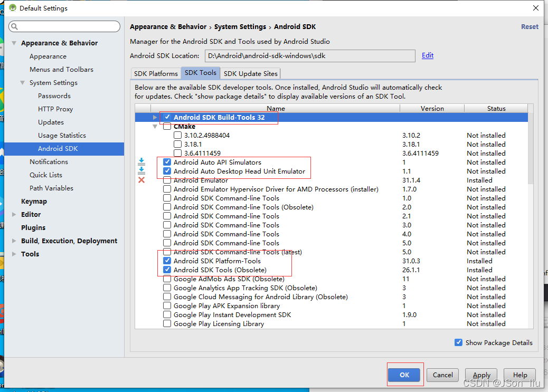Check Android Emulator Hypervisor Driver for AMD Processors
Image resolution: width=548 pixels, height=392 pixels.
coord(167,189)
